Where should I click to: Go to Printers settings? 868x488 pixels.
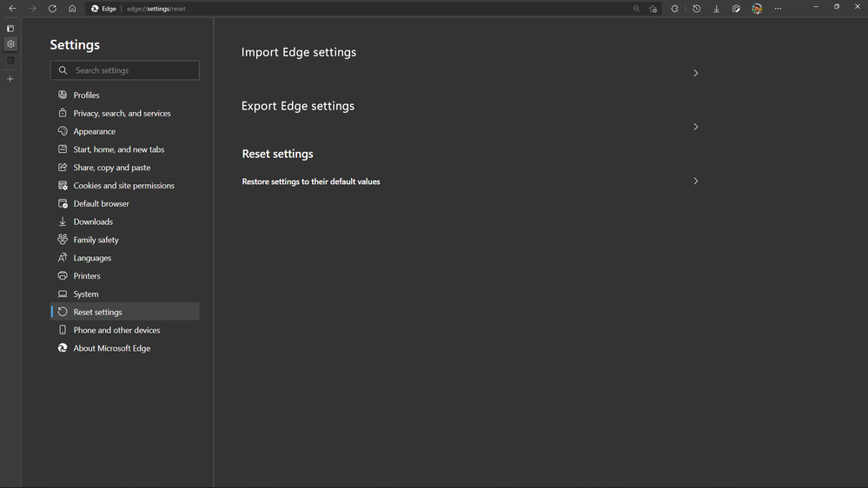click(x=124, y=275)
